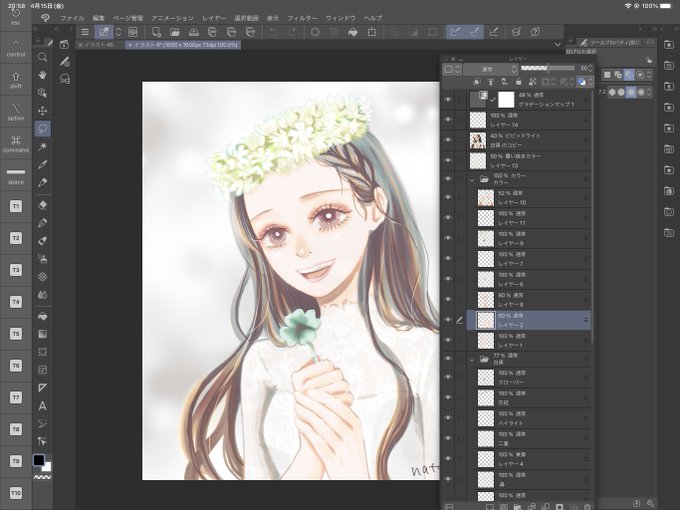The image size is (680, 510).
Task: Hide the 白黒のコピー layer
Action: click(x=448, y=140)
